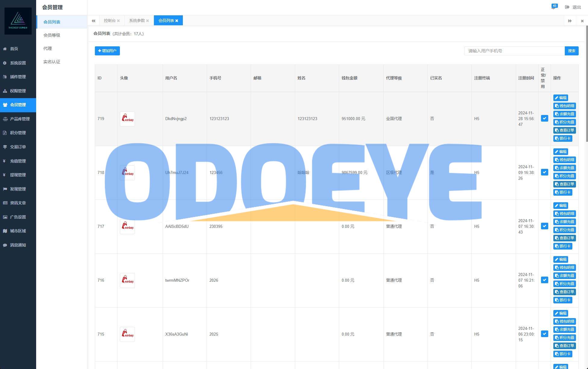This screenshot has height=369, width=588.
Task: Open 系统设置 from the sidebar
Action: [x=18, y=63]
